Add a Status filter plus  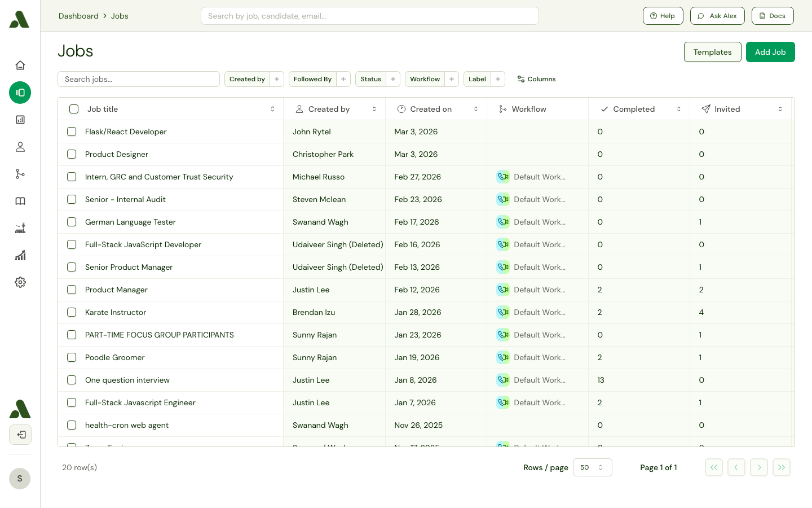[393, 79]
